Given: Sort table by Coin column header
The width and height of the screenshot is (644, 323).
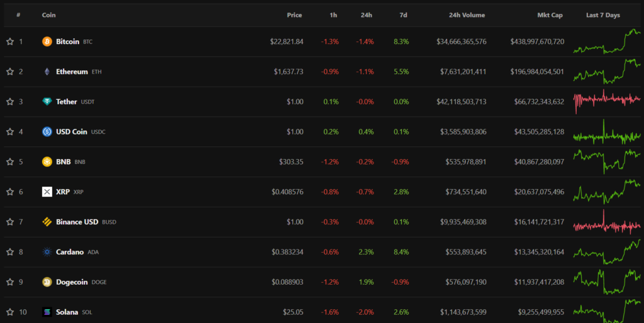Looking at the screenshot, I should 49,15.
